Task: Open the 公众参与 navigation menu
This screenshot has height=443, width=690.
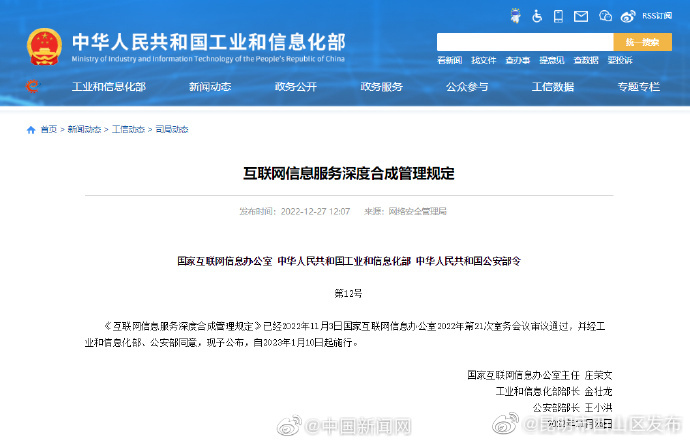Action: tap(467, 87)
